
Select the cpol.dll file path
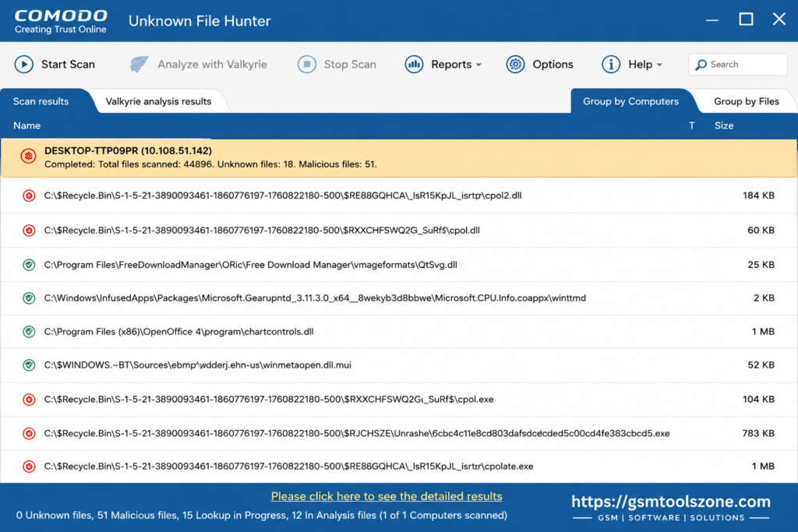[x=262, y=231]
